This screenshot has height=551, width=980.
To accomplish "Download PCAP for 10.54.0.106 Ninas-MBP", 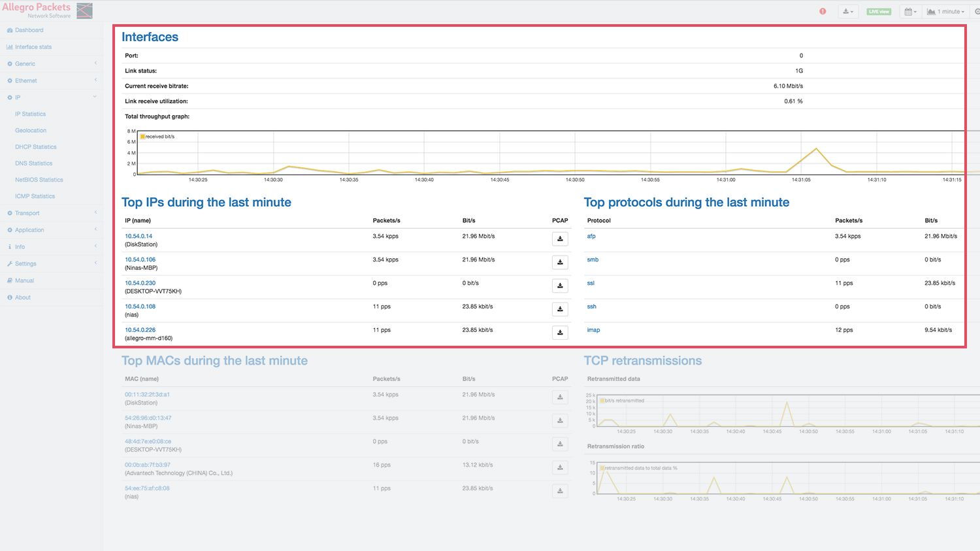I will [x=560, y=263].
